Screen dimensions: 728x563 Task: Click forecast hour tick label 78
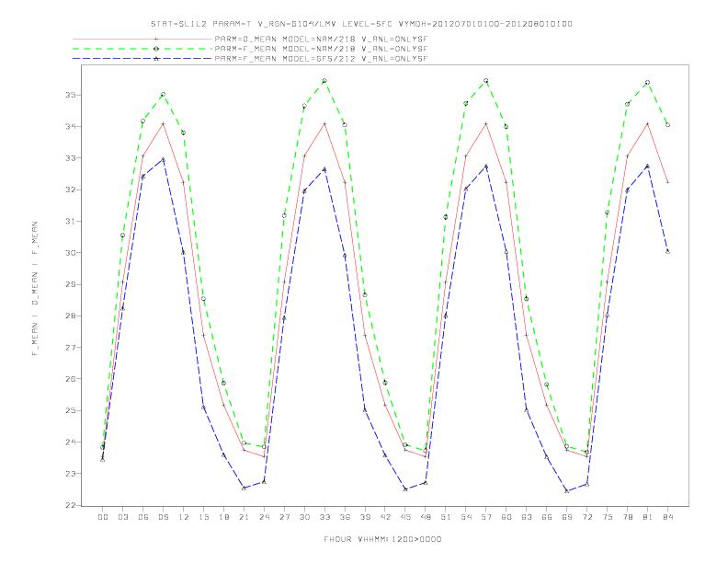click(628, 517)
